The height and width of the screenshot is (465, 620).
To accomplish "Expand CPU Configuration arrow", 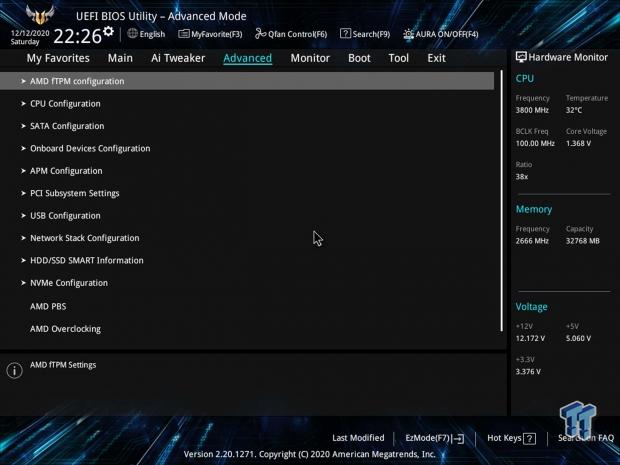I will click(23, 104).
